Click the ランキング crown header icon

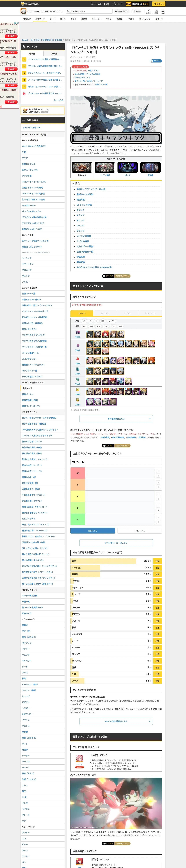pyautogui.click(x=24, y=47)
